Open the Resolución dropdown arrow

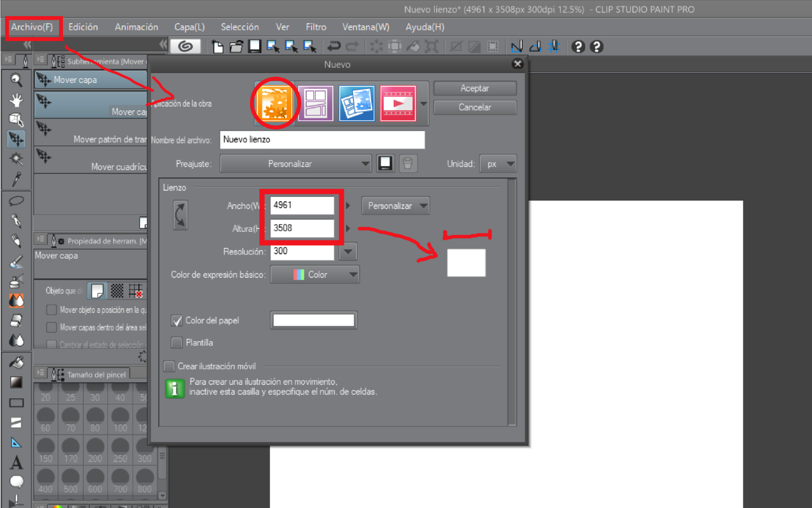348,251
